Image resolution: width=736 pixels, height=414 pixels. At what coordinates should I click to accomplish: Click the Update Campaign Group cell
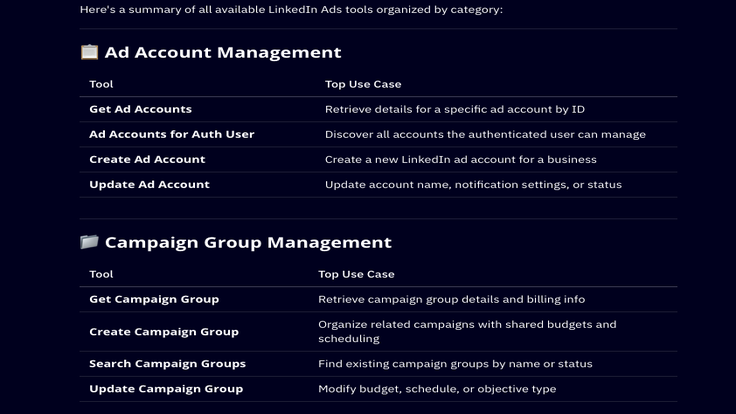point(166,389)
